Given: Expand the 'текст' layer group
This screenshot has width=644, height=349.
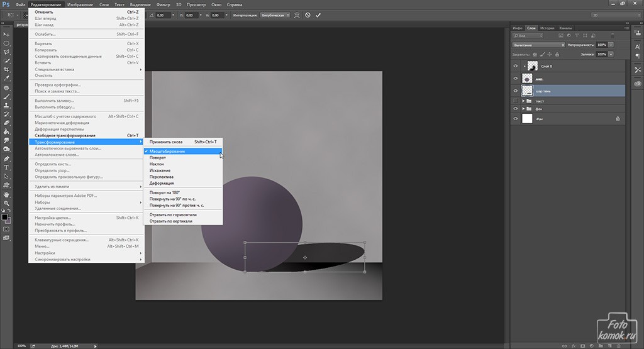Looking at the screenshot, I should pyautogui.click(x=523, y=101).
